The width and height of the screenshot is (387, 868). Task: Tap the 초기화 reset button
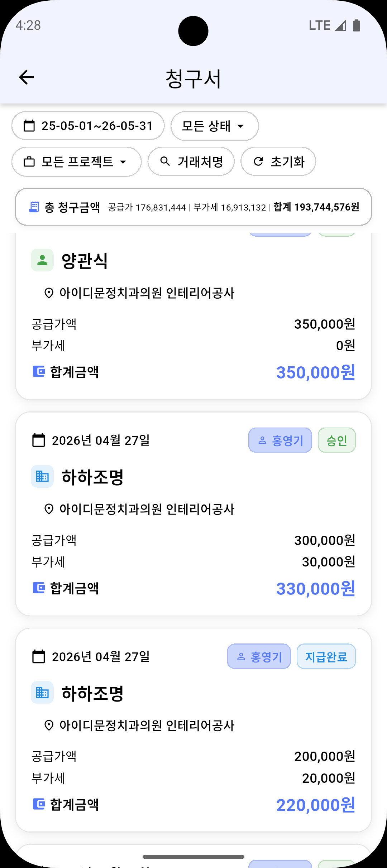click(x=278, y=161)
